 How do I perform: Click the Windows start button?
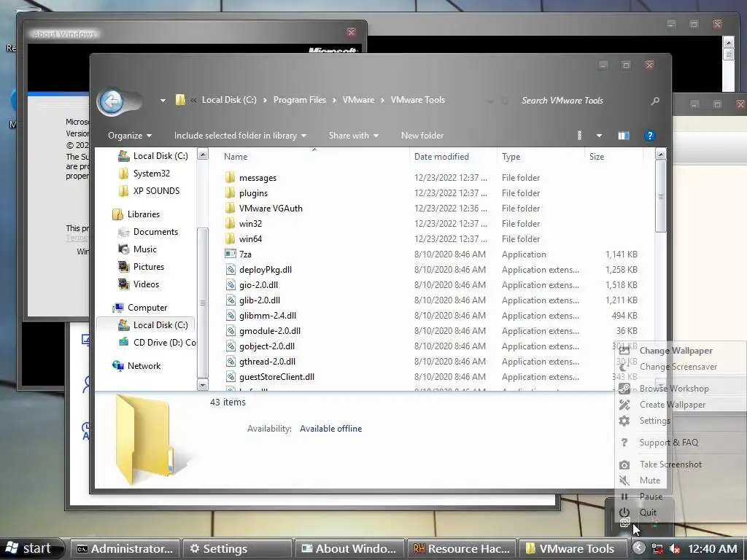click(31, 548)
